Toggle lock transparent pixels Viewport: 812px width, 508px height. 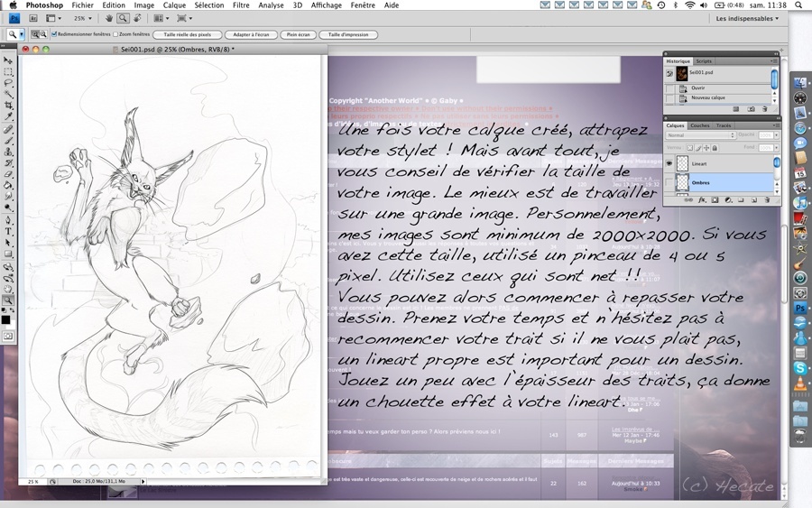tap(690, 148)
